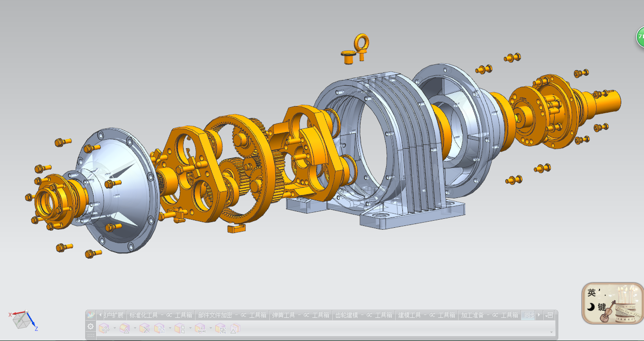Expand the toolbar options arrow at far right

click(551, 332)
